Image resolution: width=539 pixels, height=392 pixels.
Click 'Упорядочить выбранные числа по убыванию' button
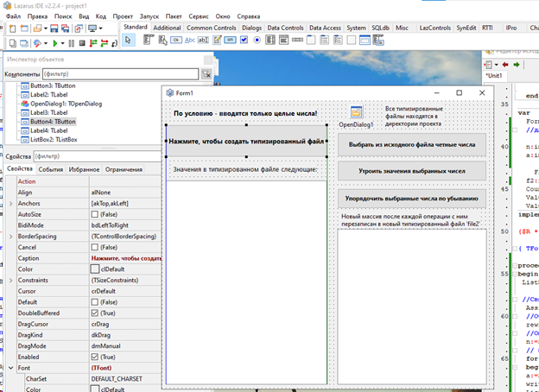[411, 199]
